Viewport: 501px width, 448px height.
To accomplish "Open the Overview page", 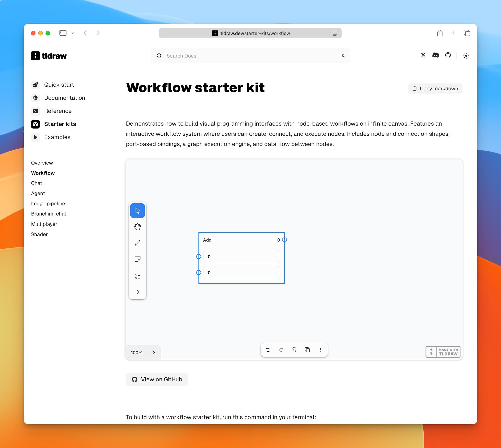I will (x=42, y=163).
